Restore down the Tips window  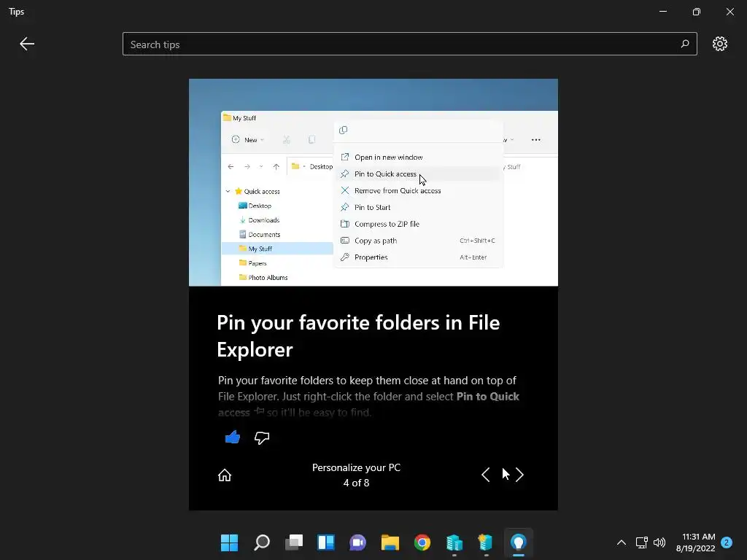pyautogui.click(x=696, y=12)
